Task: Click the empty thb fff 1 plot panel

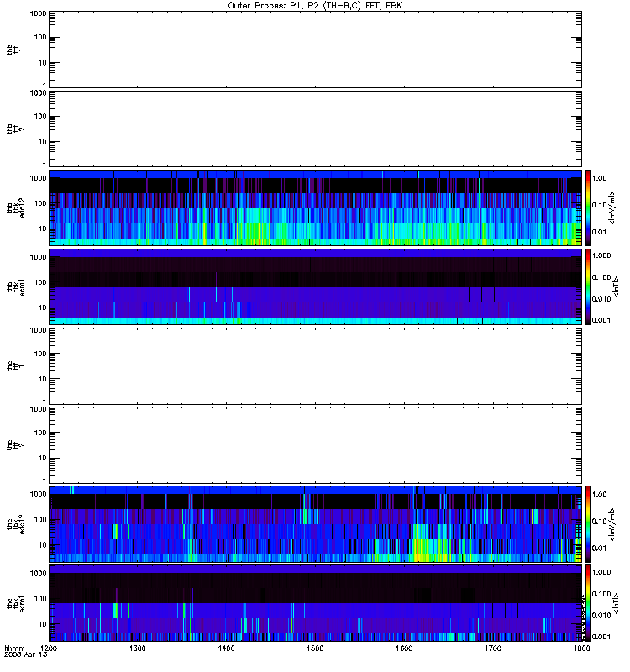Action: pyautogui.click(x=315, y=50)
